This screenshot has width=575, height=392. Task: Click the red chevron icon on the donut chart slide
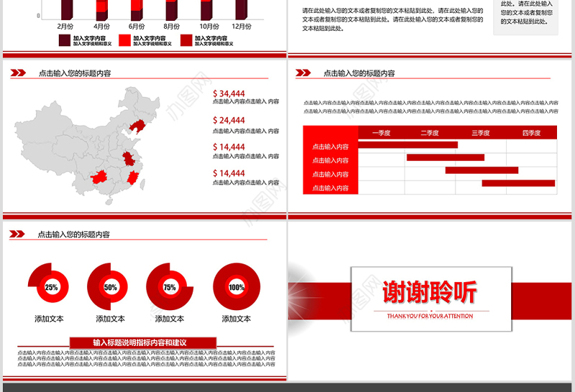[x=17, y=234]
